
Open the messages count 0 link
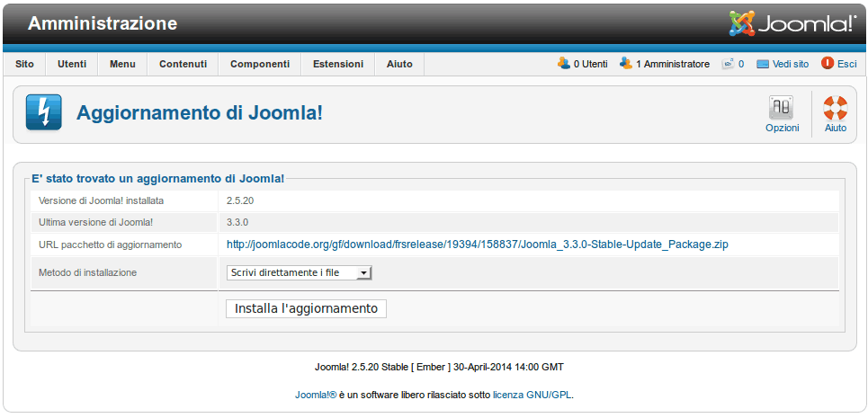(741, 64)
